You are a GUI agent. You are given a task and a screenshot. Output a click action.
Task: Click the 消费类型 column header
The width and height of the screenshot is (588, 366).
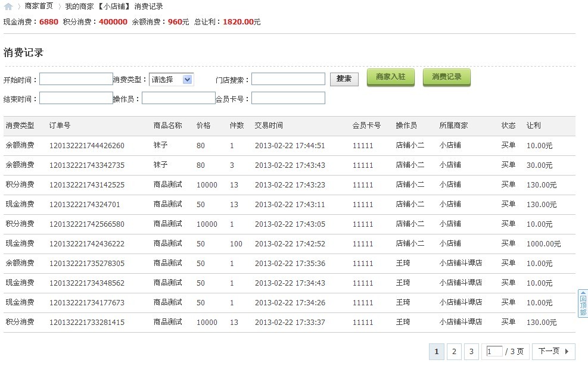pos(20,126)
